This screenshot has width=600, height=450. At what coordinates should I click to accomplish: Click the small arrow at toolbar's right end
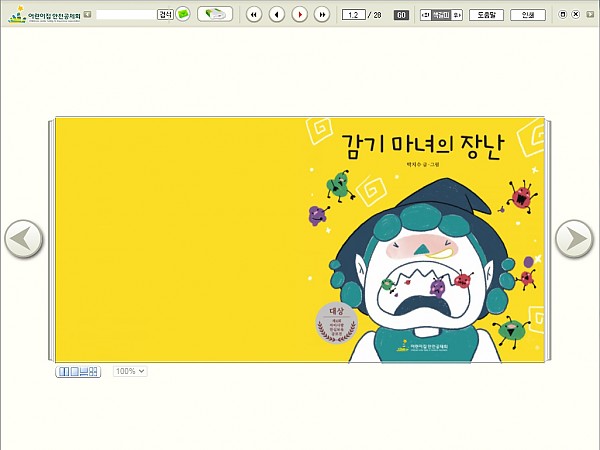coord(590,15)
